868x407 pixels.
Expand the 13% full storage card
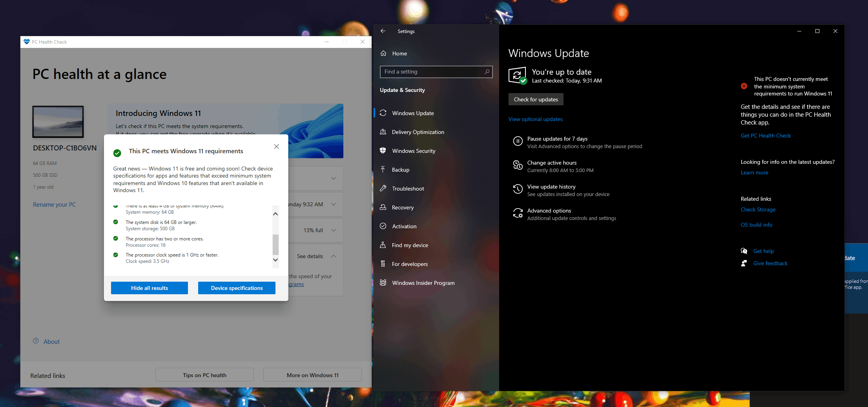point(334,230)
